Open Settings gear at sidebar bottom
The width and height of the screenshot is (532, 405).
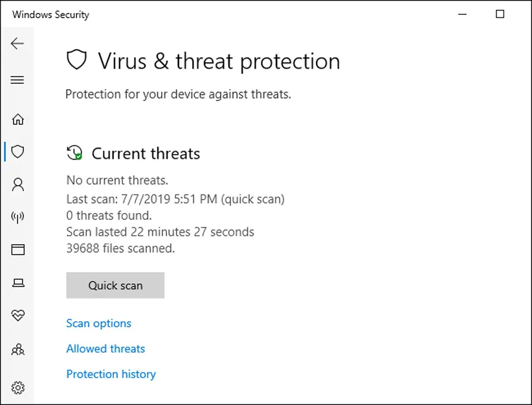[18, 388]
